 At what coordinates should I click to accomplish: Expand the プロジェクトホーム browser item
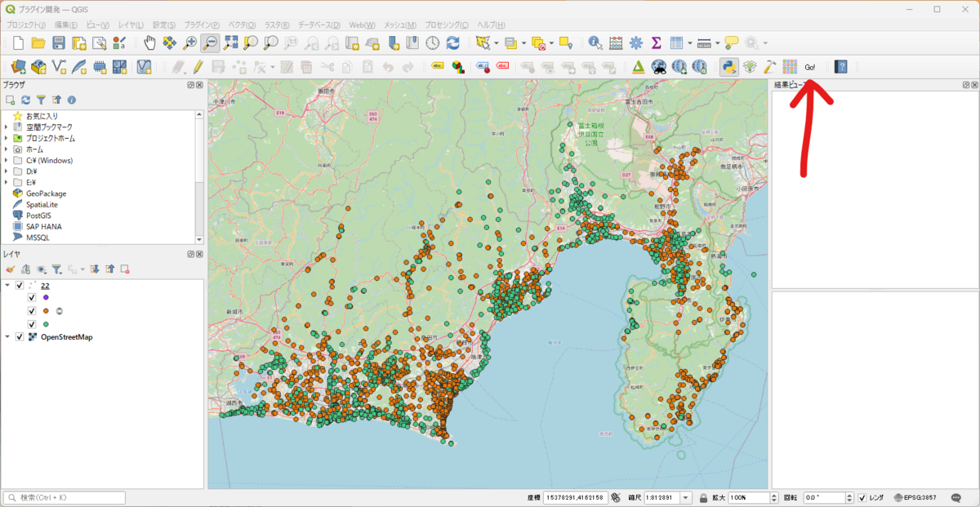tap(7, 138)
